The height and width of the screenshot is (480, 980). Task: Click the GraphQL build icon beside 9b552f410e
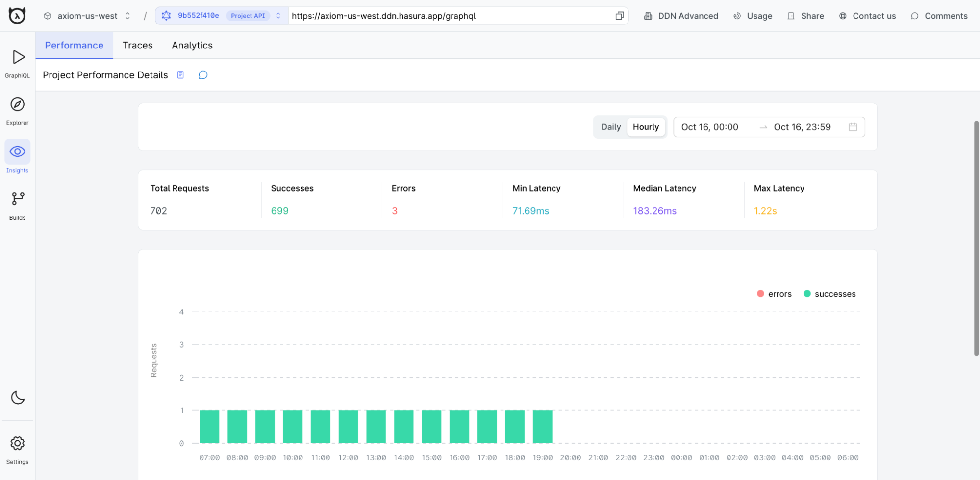click(x=166, y=16)
